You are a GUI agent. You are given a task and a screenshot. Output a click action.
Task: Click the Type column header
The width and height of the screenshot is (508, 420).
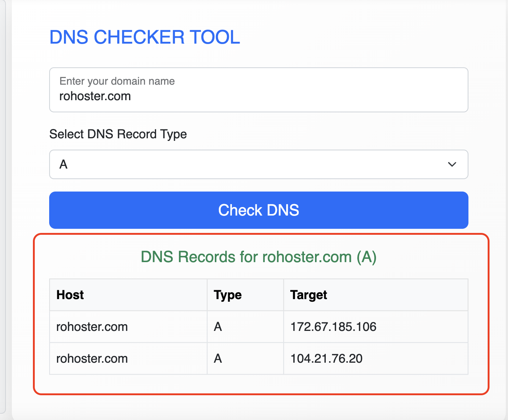(x=227, y=295)
